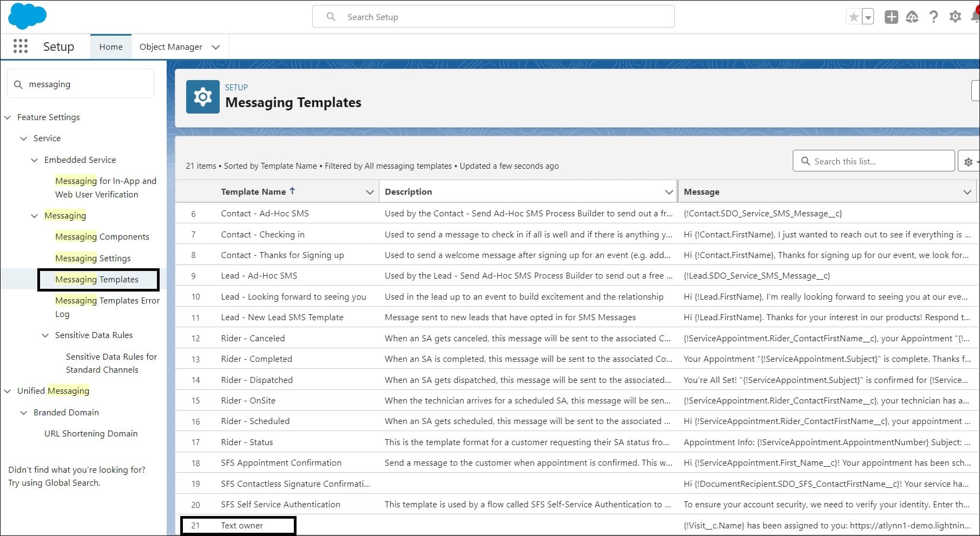Click the Template Name sort arrow
Viewport: 980px width, 536px height.
[x=293, y=191]
